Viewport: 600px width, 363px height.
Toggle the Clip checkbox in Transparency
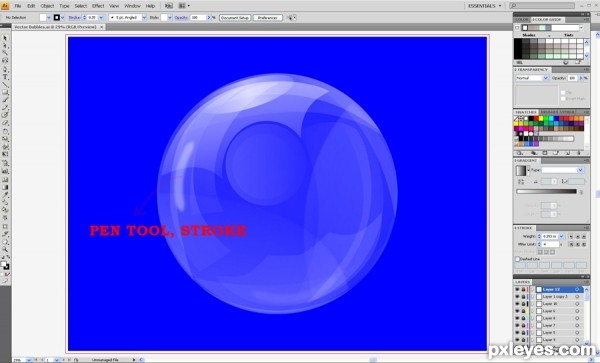tap(563, 92)
